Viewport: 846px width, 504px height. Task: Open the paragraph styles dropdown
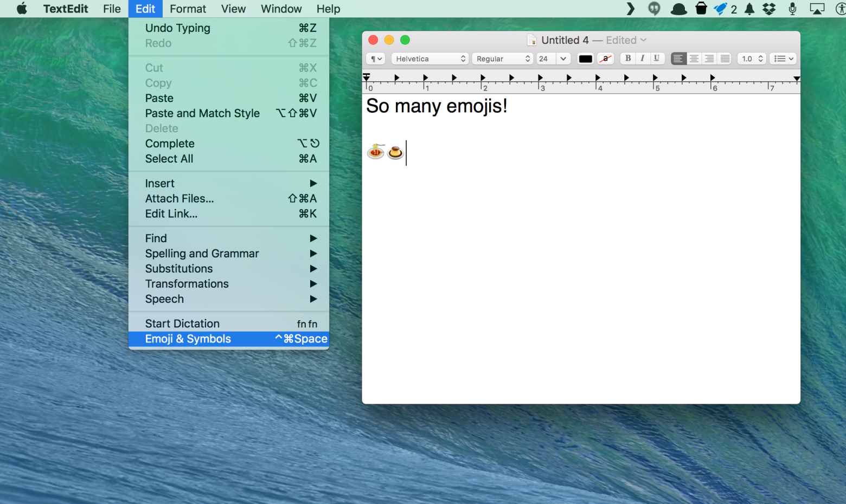pyautogui.click(x=375, y=59)
